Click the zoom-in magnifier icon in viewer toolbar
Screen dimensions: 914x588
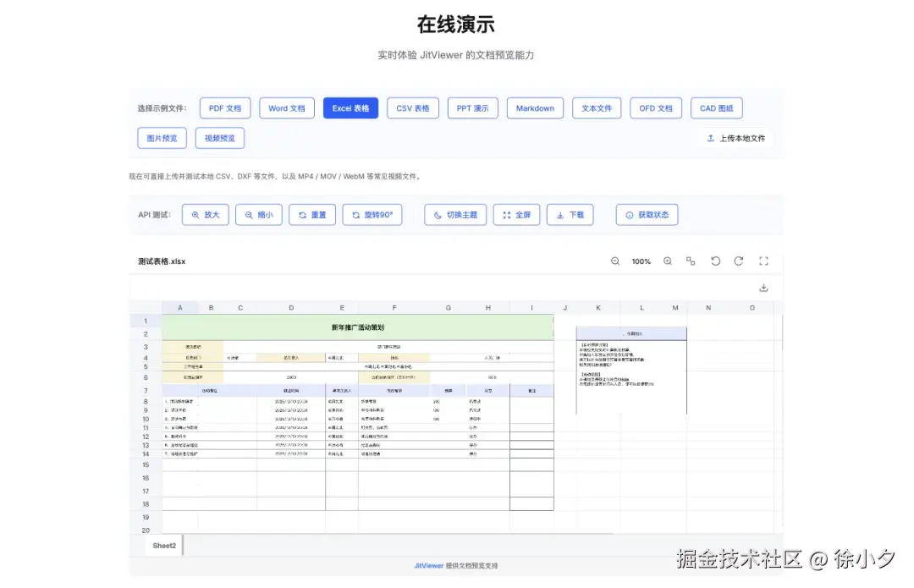(x=668, y=261)
